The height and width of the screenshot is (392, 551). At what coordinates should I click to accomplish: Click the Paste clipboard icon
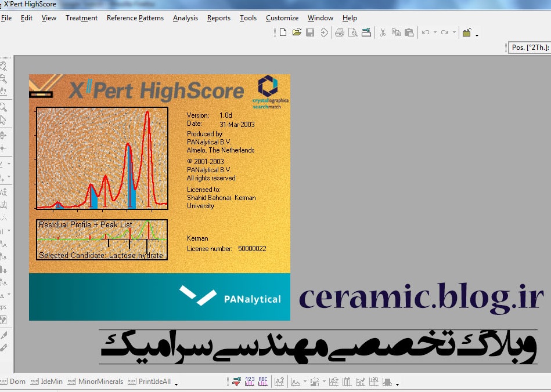click(x=409, y=32)
